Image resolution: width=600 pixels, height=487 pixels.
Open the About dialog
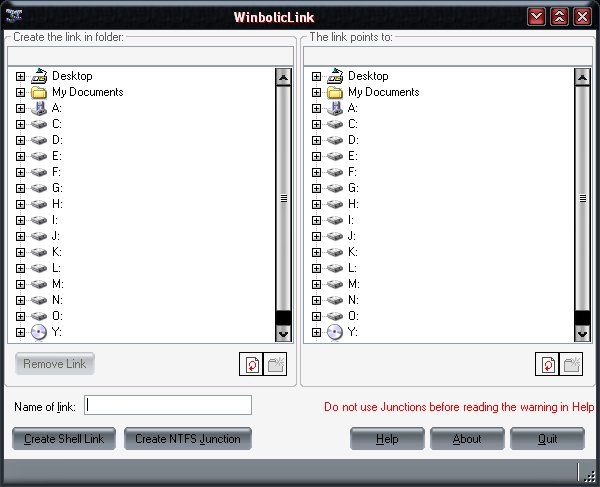467,439
